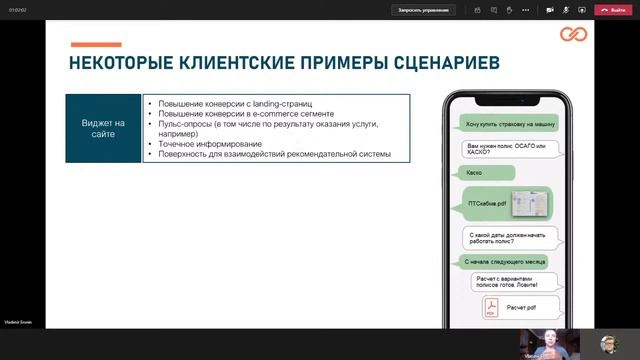Viewport: 640px width, 360px height.
Task: Click the orange infinity logo on the slide
Action: pyautogui.click(x=573, y=34)
